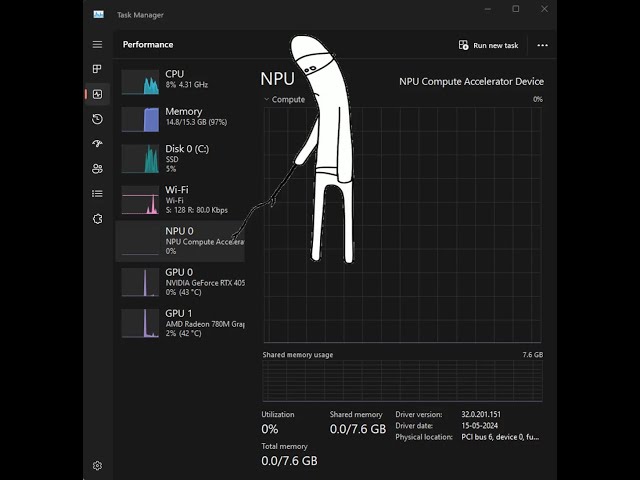Screen dimensions: 640x480
Task: Select the Performance page icon in sidebar
Action: [x=97, y=94]
